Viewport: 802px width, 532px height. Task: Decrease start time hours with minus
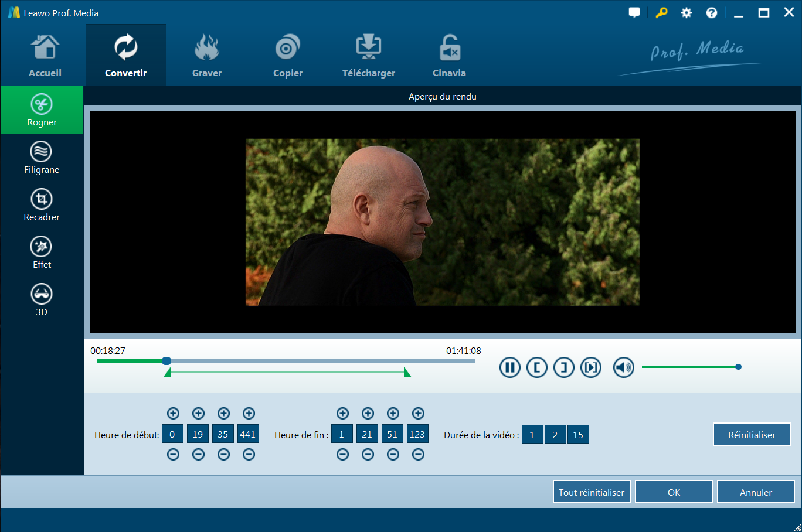pos(173,455)
